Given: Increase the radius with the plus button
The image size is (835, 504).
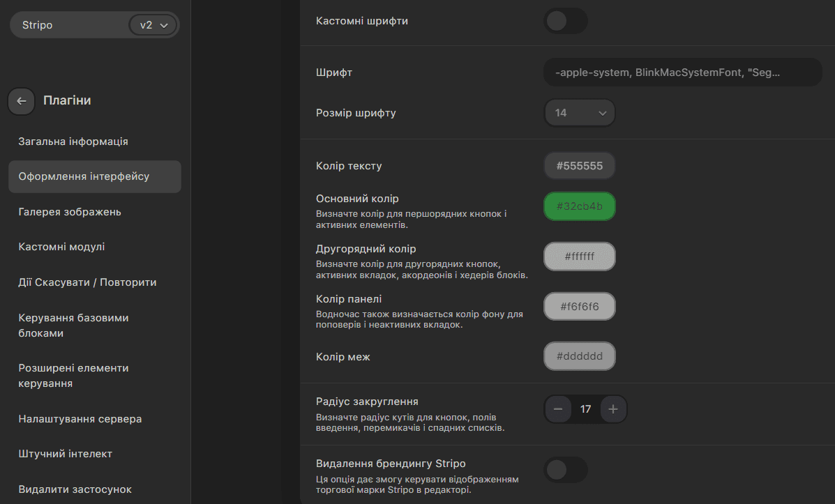Looking at the screenshot, I should coord(612,409).
